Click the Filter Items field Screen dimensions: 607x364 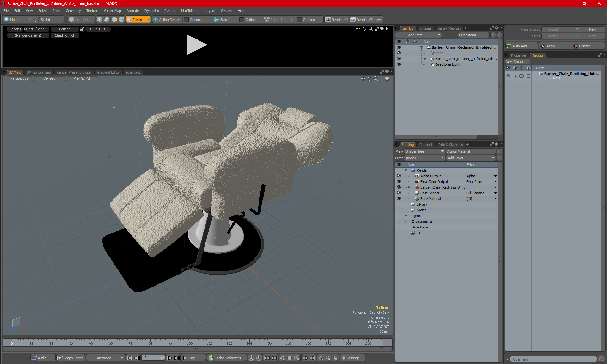tap(474, 35)
